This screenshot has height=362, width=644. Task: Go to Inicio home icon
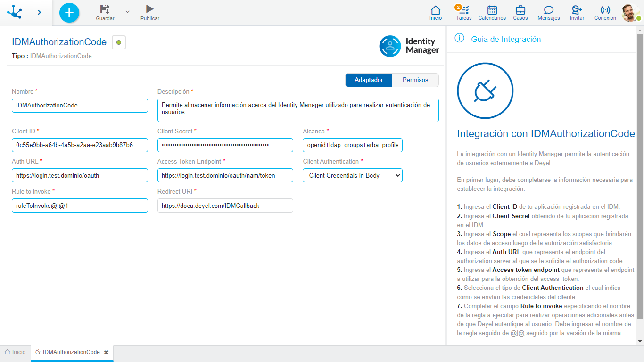pos(436,10)
